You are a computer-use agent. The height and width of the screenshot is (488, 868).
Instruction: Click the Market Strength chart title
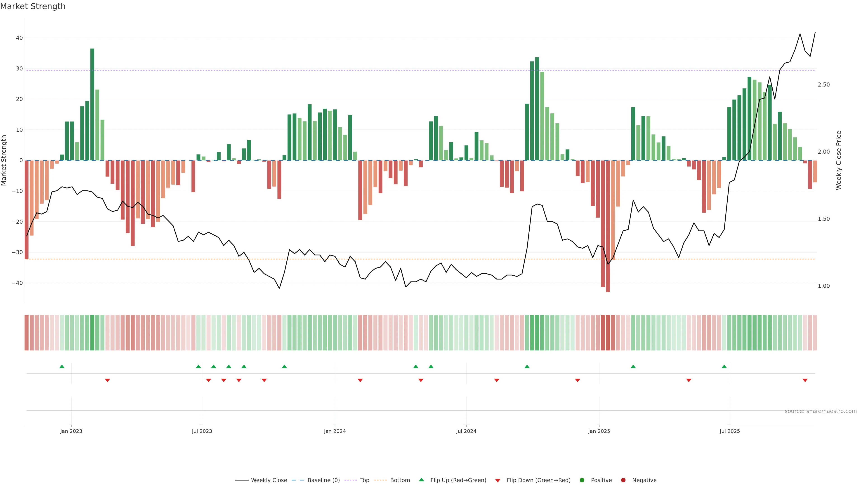pyautogui.click(x=33, y=6)
